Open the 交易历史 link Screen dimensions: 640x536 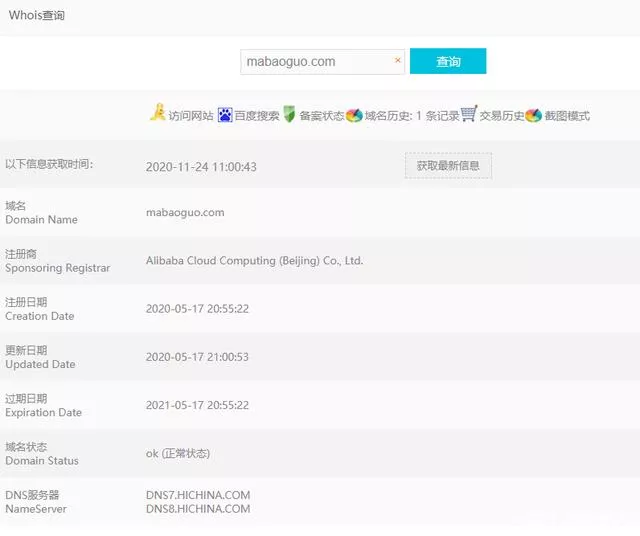point(501,116)
